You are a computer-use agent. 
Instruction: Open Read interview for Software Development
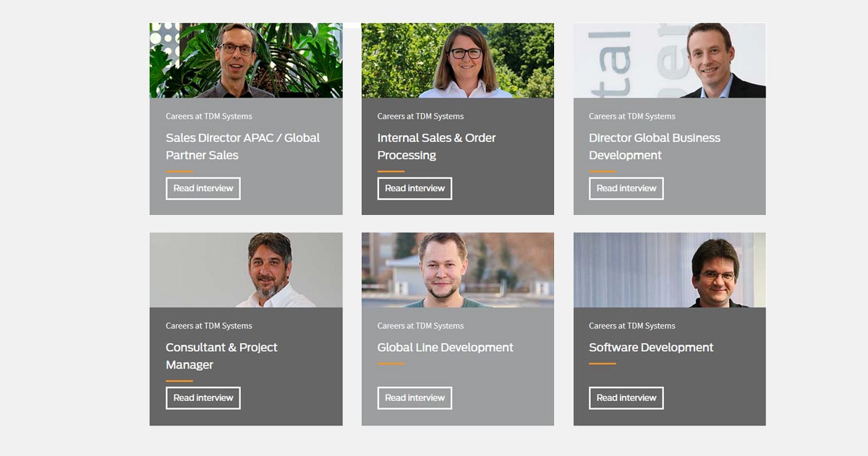626,398
